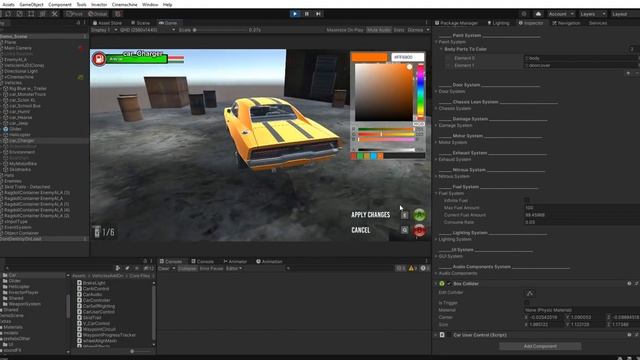Toggle Maximize On Play
The height and width of the screenshot is (360, 640).
coord(345,30)
